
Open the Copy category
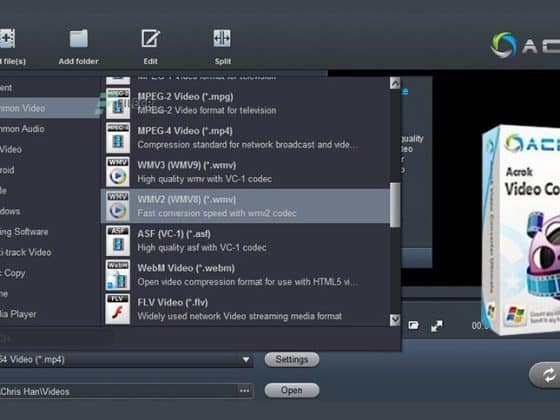(50, 273)
